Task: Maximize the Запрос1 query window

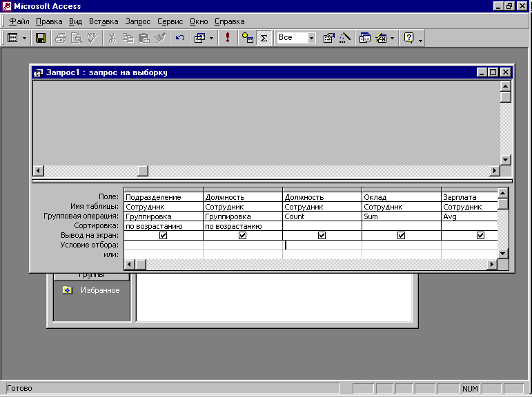Action: click(493, 72)
